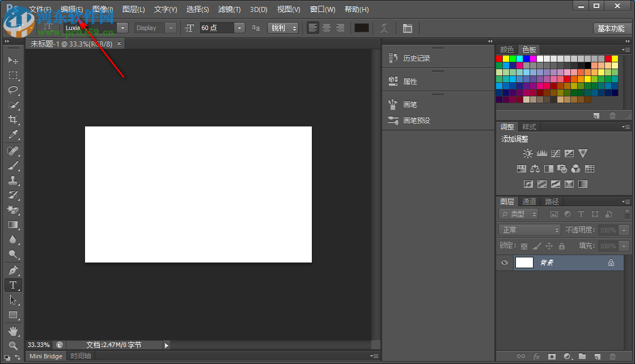The image size is (635, 364).
Task: Click the text color swatch in options bar
Action: coord(362,27)
